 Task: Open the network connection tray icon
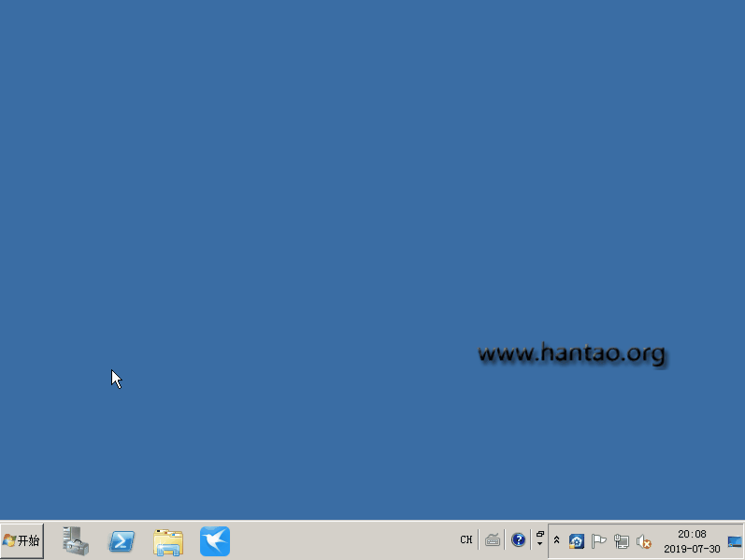[x=622, y=541]
